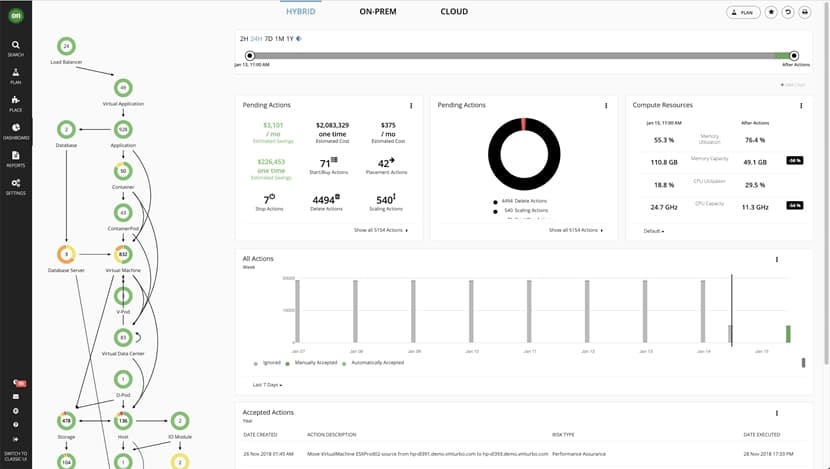Click the DATE CREATED column header
The height and width of the screenshot is (469, 830).
pos(260,435)
